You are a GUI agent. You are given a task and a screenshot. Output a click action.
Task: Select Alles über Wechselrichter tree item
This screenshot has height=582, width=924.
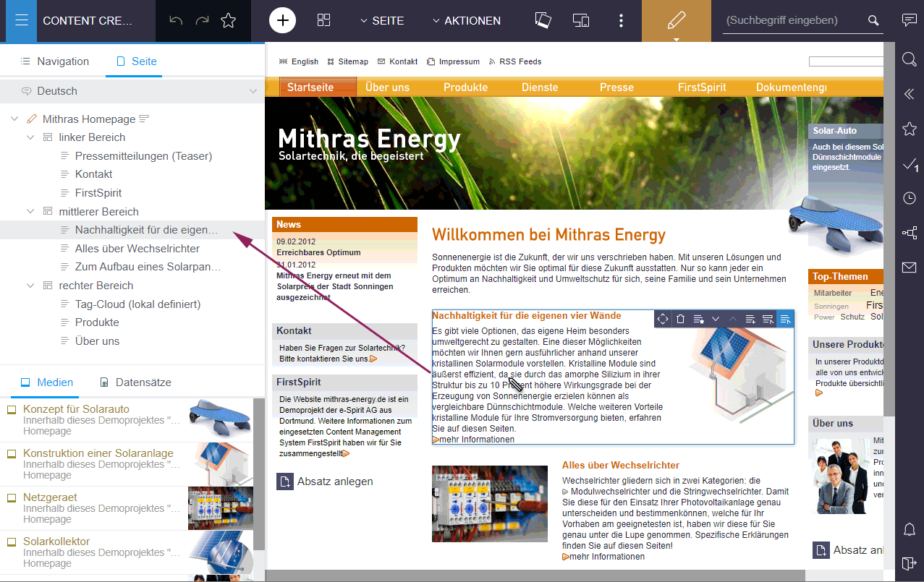coord(137,249)
